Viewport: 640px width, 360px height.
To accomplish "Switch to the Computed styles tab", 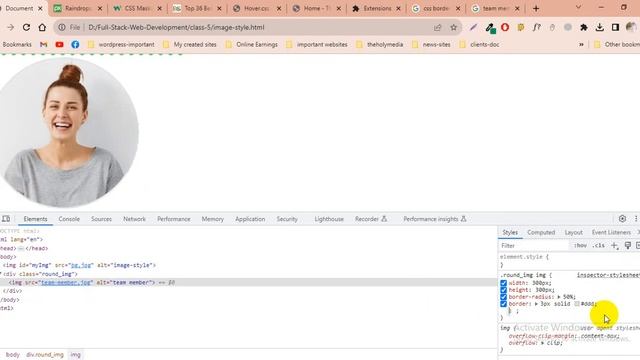I will pyautogui.click(x=541, y=232).
